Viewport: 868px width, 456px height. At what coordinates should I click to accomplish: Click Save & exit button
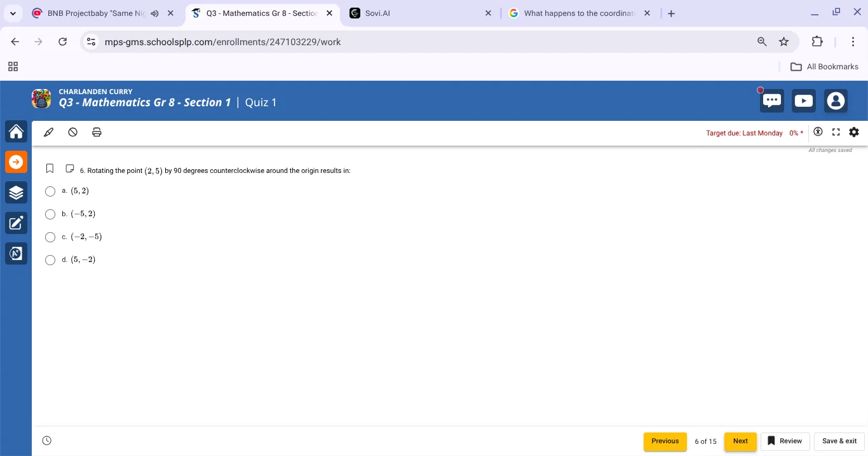839,441
